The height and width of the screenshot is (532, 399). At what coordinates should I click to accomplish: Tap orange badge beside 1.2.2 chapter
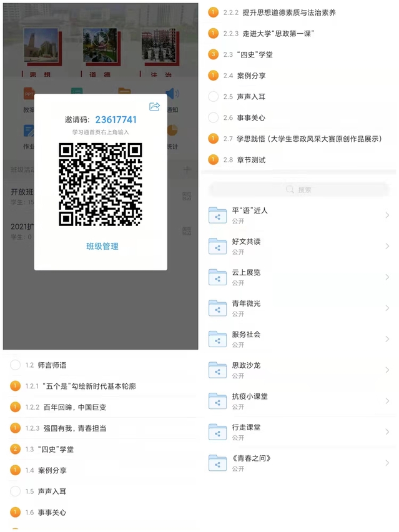pyautogui.click(x=15, y=407)
